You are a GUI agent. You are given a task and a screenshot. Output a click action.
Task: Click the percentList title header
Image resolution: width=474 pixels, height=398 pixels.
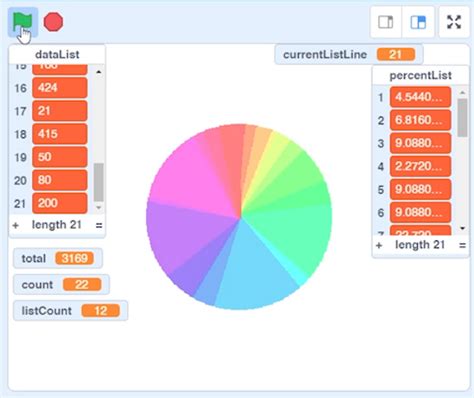(x=421, y=75)
